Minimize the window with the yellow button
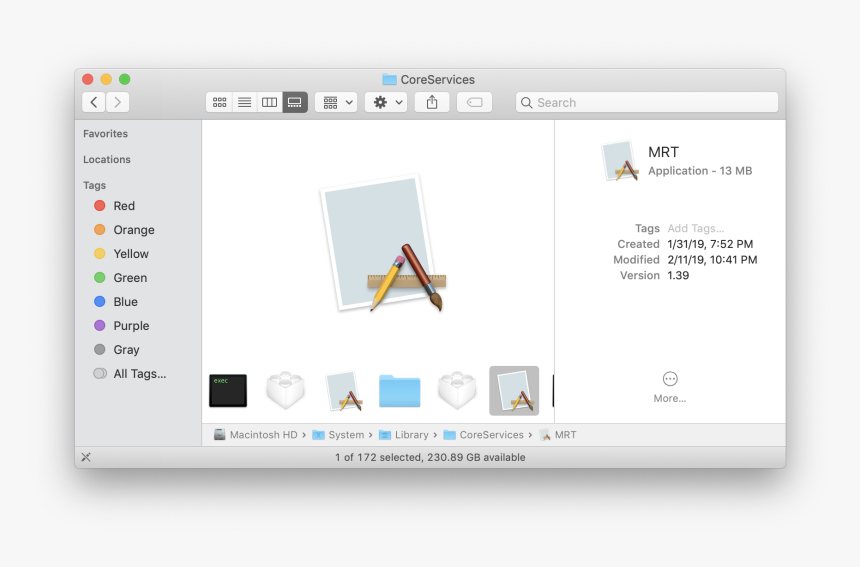The image size is (860, 567). tap(106, 80)
